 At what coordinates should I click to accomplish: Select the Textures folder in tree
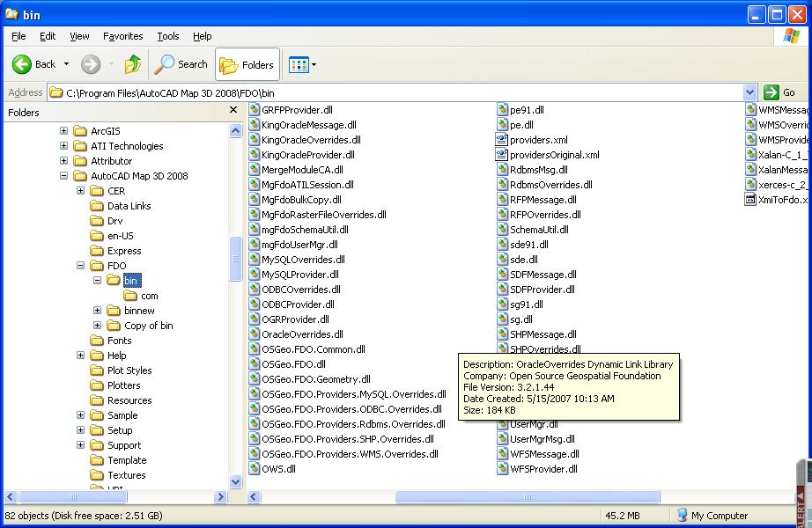pyautogui.click(x=126, y=475)
